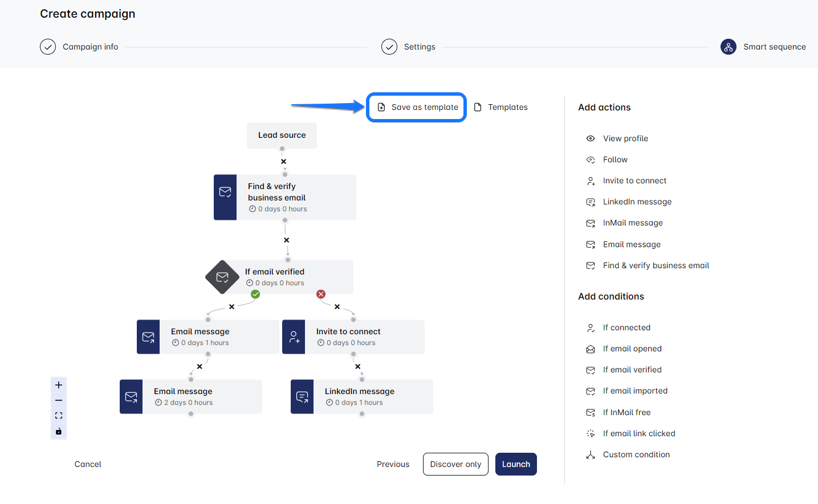Screen dimensions: 818x504
Task: Click the fit view icon
Action: tap(59, 416)
